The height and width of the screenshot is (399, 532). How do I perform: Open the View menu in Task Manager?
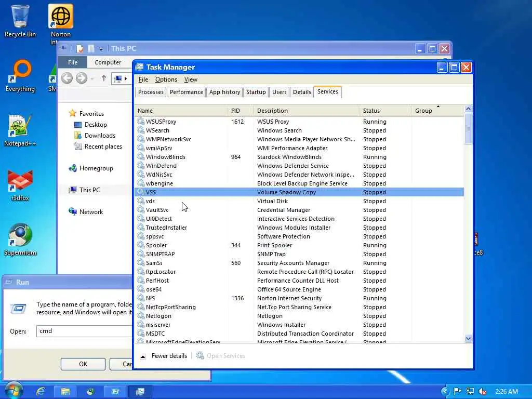coord(191,79)
